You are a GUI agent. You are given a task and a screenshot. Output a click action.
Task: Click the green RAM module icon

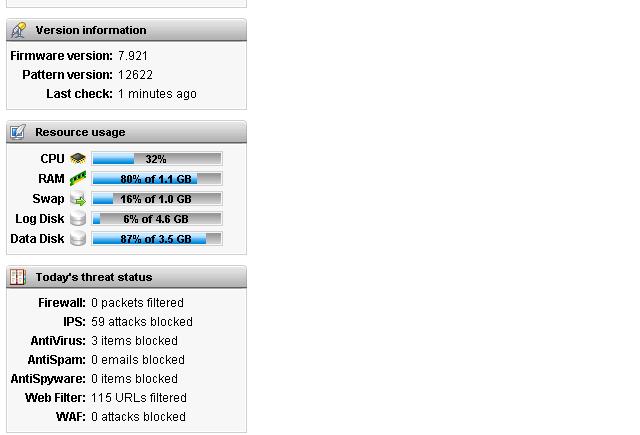click(x=78, y=178)
